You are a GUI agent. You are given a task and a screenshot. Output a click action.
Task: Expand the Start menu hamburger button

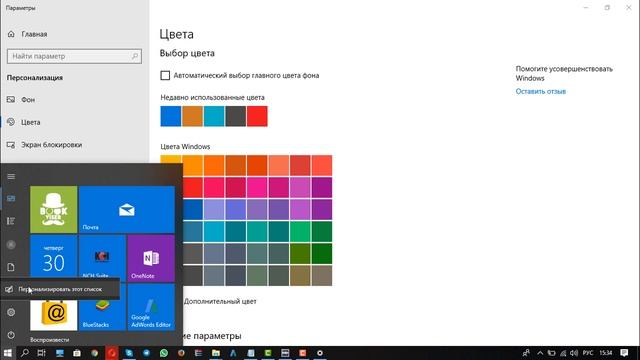pyautogui.click(x=11, y=176)
